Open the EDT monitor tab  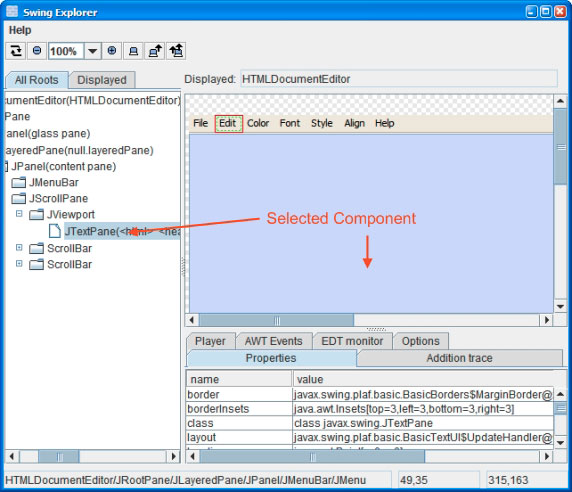pos(352,341)
